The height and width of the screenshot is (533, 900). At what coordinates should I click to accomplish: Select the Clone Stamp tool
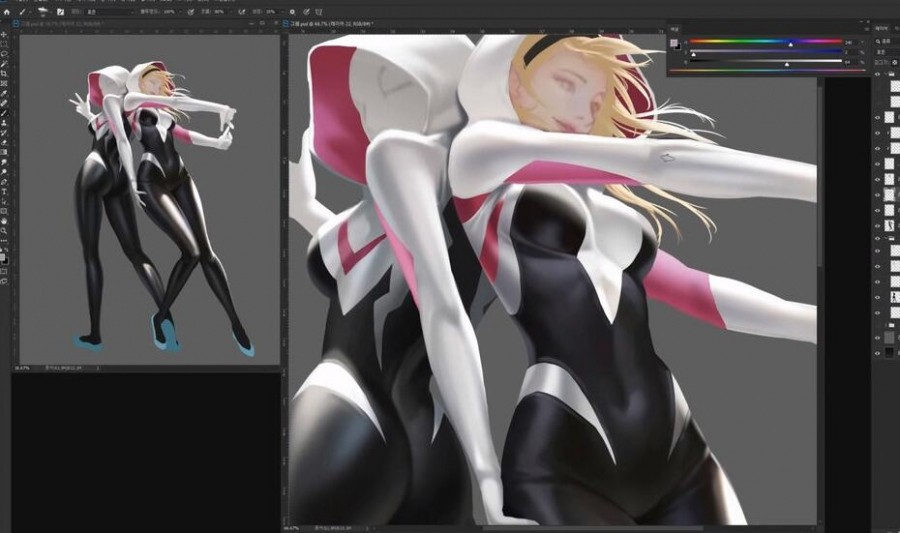click(x=4, y=123)
